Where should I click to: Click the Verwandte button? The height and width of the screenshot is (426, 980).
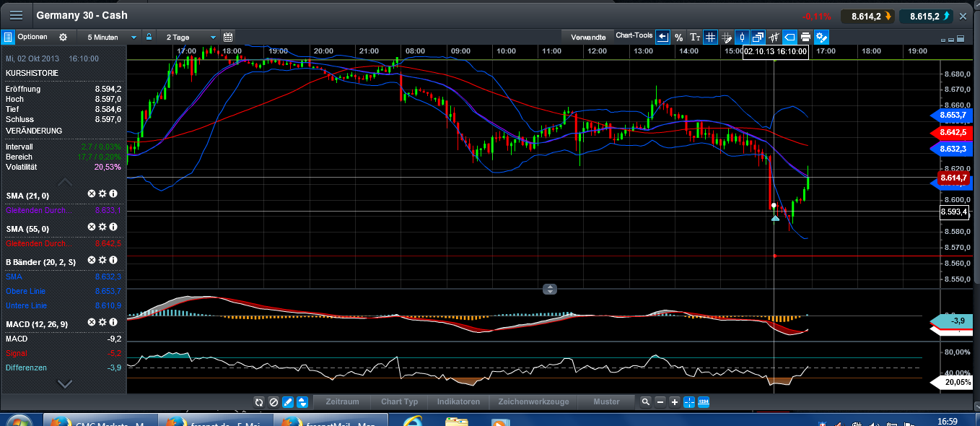[x=588, y=37]
